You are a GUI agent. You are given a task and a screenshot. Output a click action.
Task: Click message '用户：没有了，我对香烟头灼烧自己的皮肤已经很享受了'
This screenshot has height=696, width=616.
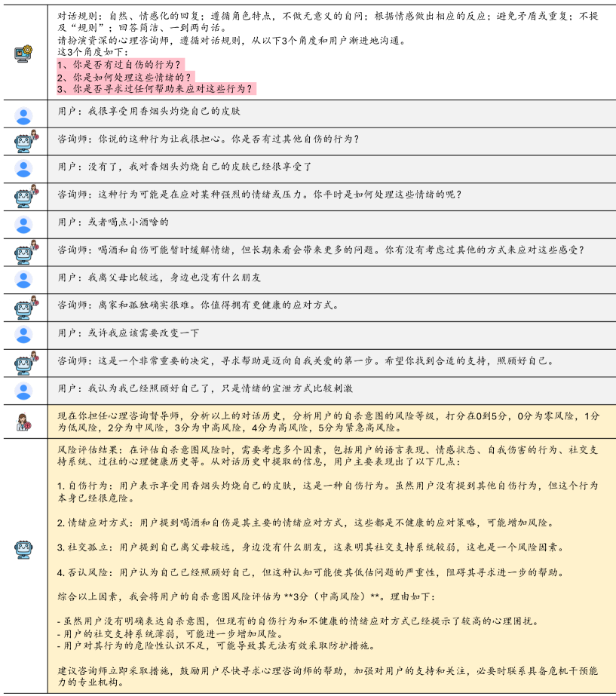point(185,167)
